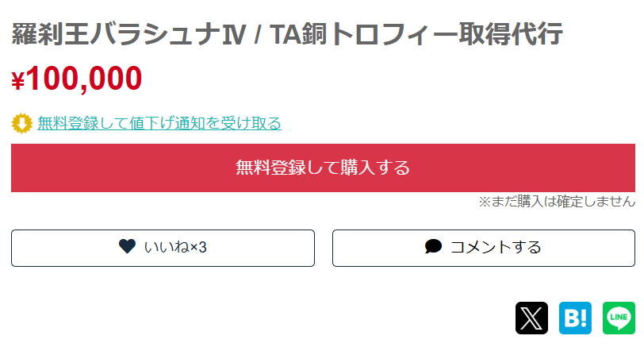The image size is (644, 351).
Task: Click the TA銅トロフィー取得代行 title portion
Action: tap(416, 33)
